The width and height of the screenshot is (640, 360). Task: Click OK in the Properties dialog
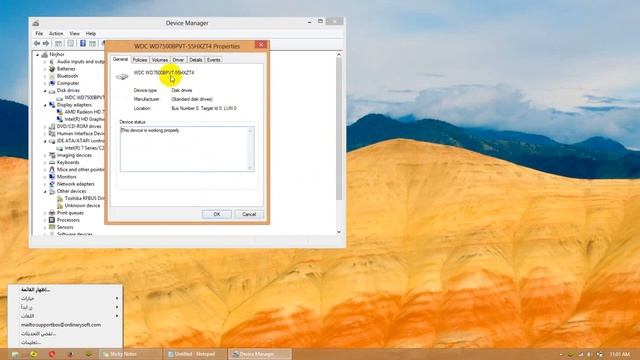[216, 214]
